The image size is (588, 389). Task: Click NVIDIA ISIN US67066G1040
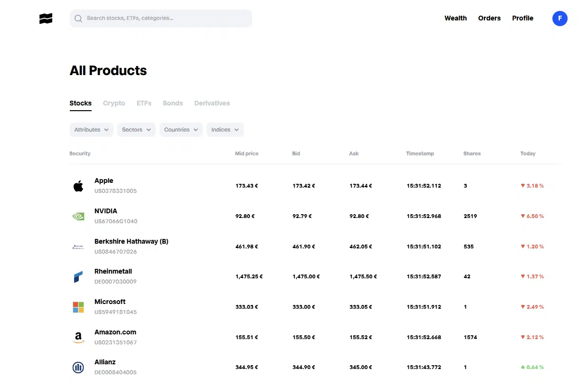coord(116,221)
